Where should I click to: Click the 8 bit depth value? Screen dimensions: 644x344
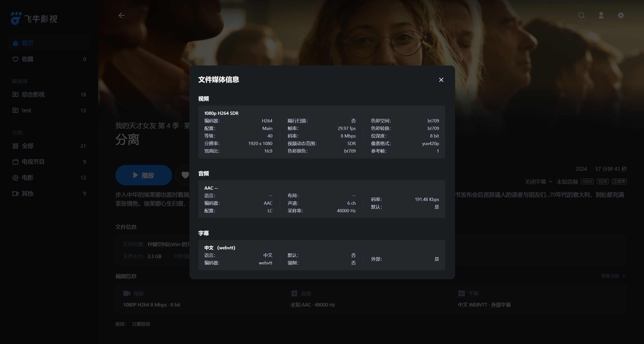(x=434, y=136)
